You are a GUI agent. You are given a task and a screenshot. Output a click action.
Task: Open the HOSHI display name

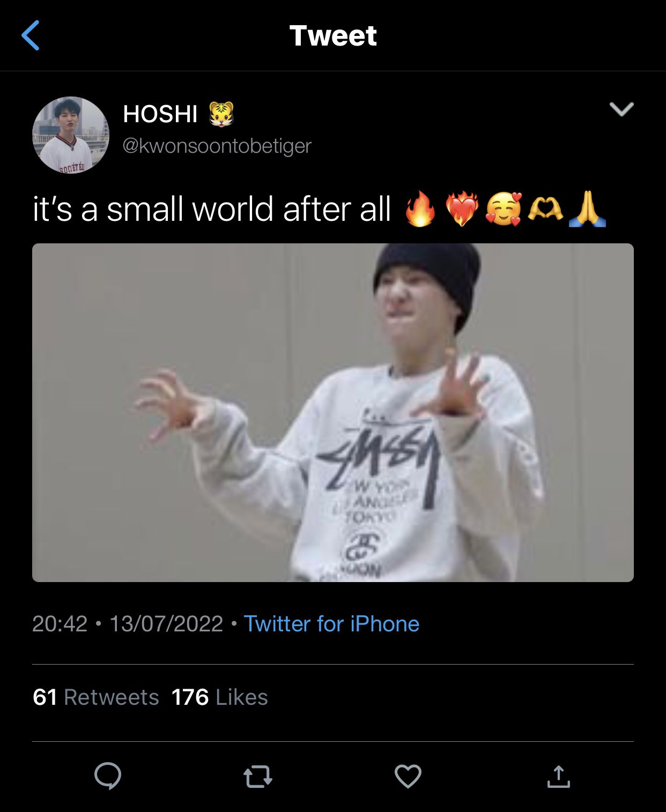[160, 114]
